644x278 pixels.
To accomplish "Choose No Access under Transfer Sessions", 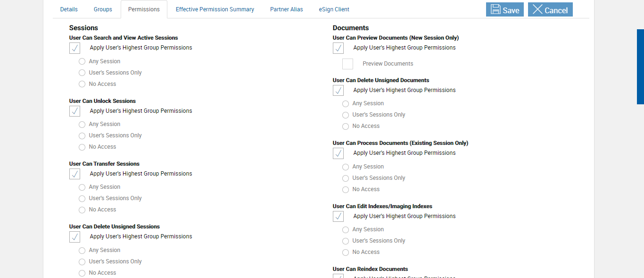I will (82, 210).
